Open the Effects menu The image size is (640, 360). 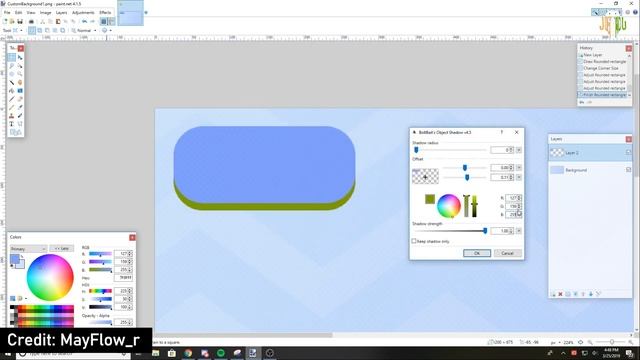pyautogui.click(x=105, y=12)
